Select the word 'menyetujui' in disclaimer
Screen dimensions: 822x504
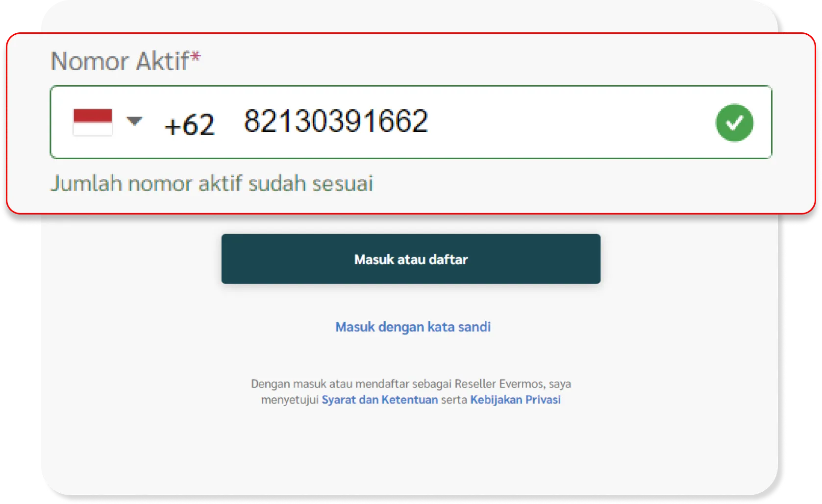290,400
